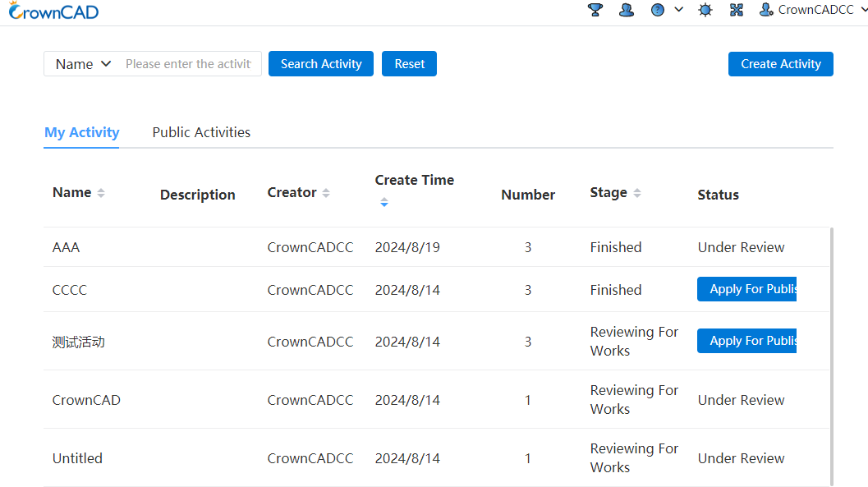Viewport: 868px width, 487px height.
Task: Click the Search Activity button
Action: click(x=321, y=63)
